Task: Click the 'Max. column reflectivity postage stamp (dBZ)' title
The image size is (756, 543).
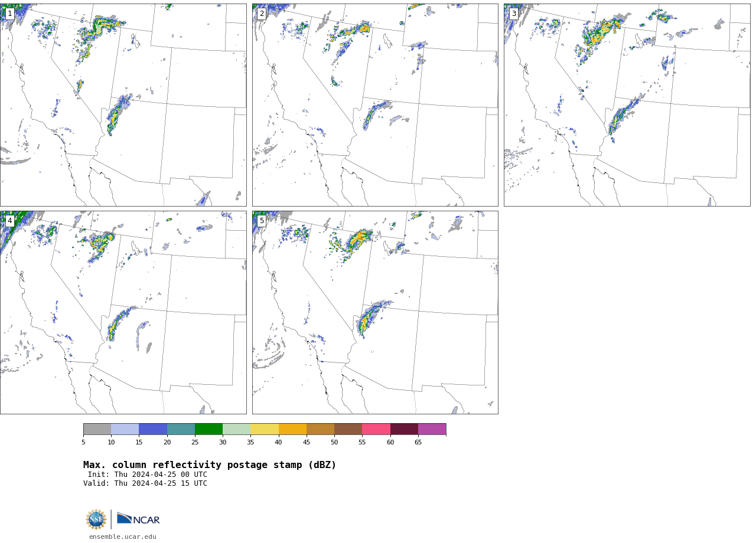Action: 210,465
